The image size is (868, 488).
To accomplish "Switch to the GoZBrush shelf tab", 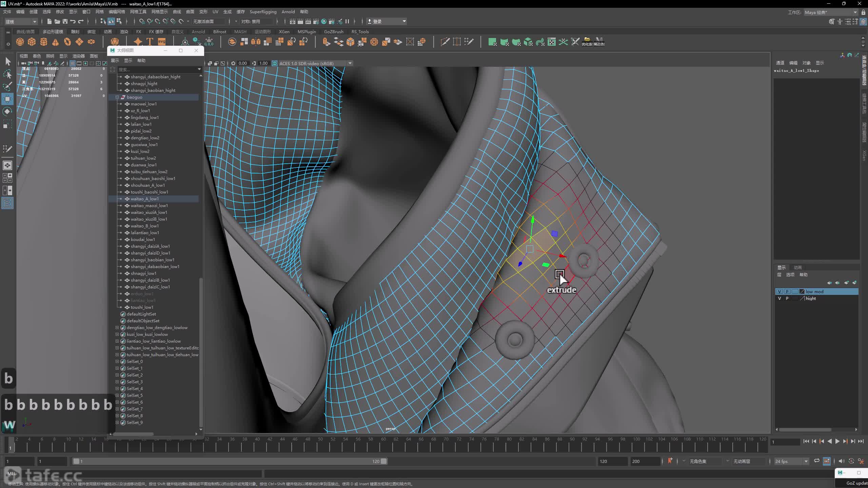I will (334, 32).
